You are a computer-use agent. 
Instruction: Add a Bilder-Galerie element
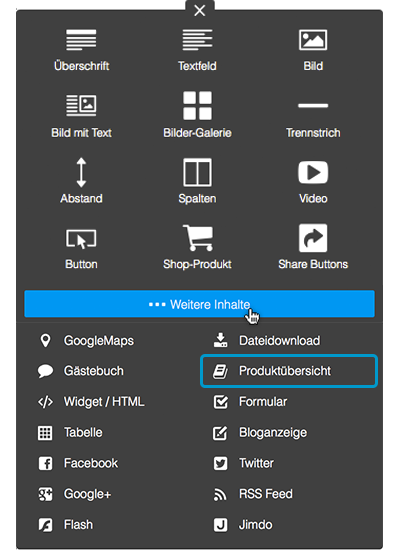click(x=197, y=115)
